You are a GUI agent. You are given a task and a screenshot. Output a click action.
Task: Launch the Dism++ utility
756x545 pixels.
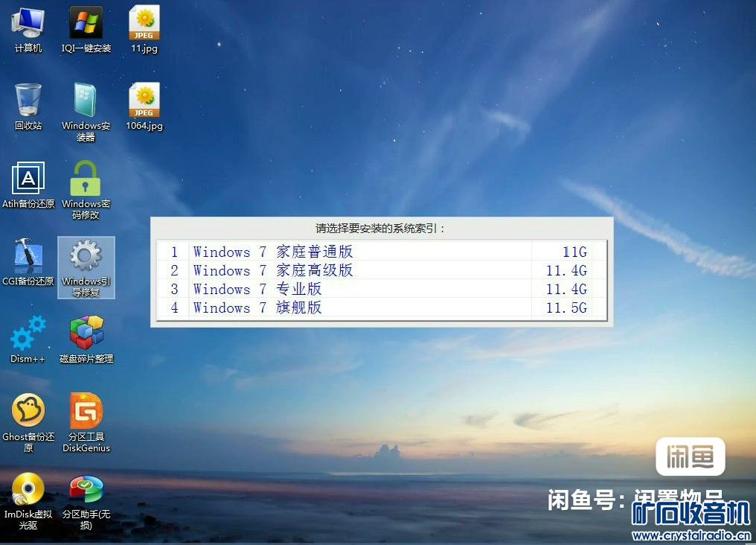tap(28, 340)
